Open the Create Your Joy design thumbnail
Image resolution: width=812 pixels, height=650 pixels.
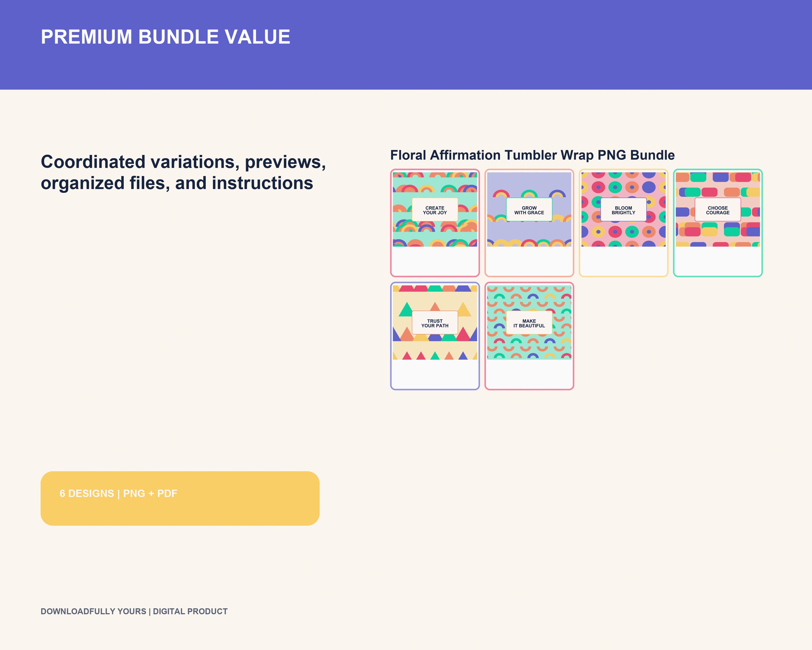pyautogui.click(x=435, y=223)
